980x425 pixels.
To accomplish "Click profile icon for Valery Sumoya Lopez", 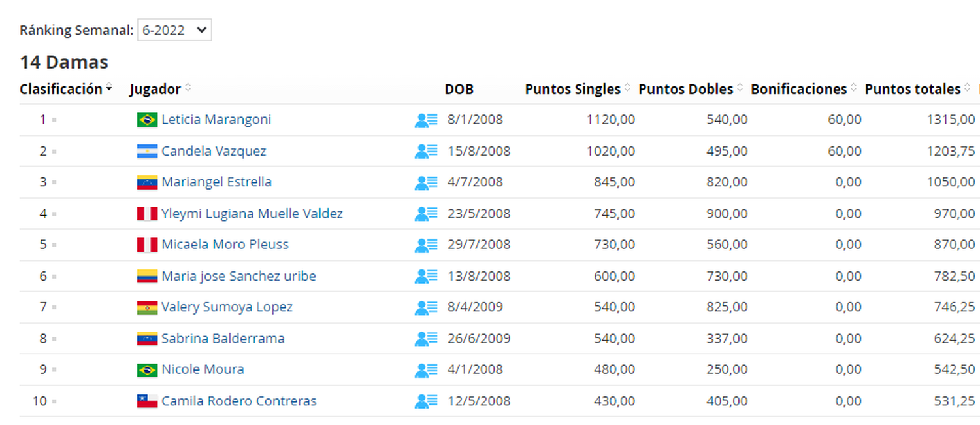I will (426, 307).
